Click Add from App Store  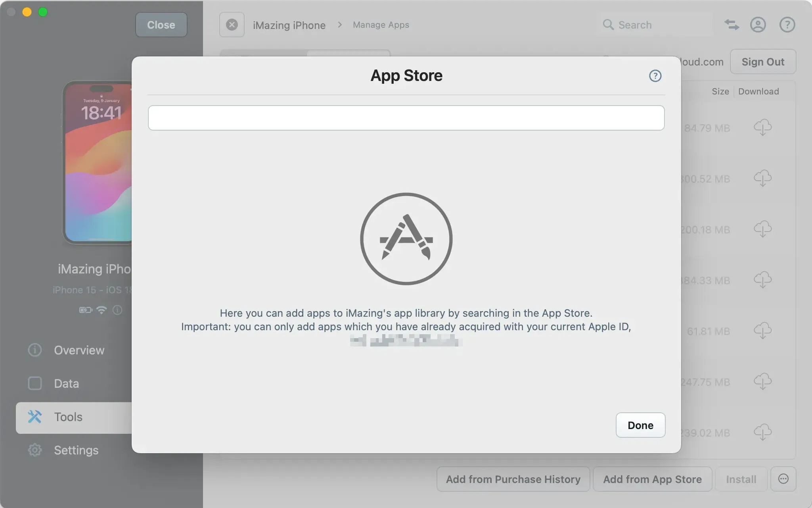(x=652, y=479)
